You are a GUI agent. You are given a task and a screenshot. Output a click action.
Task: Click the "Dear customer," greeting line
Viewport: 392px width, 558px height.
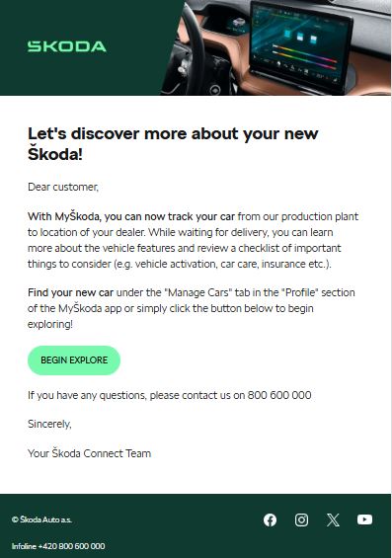click(x=63, y=187)
